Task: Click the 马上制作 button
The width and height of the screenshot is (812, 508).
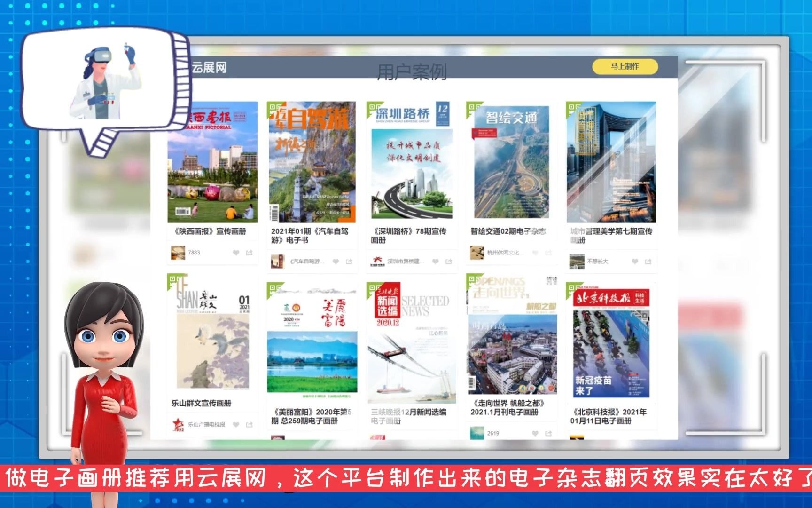Action: click(x=625, y=66)
